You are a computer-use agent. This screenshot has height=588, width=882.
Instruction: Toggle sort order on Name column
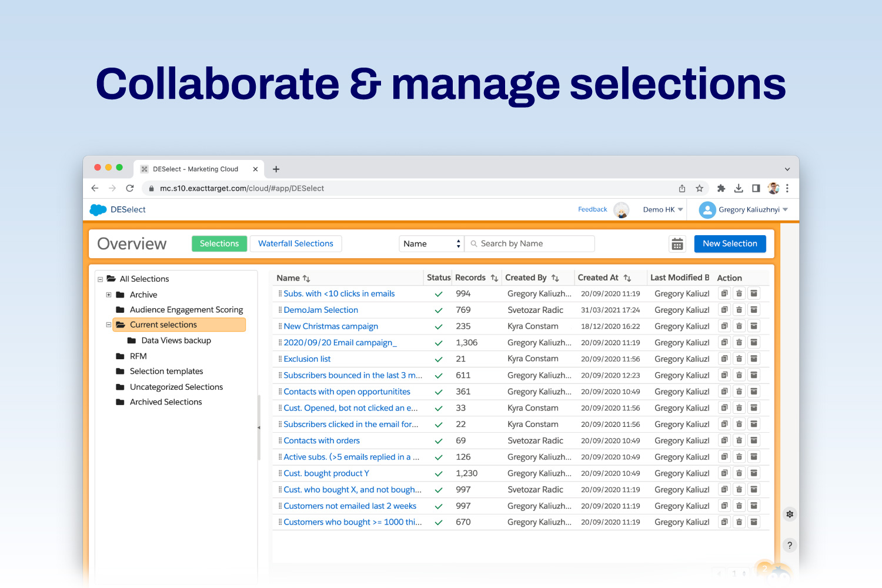pyautogui.click(x=306, y=278)
